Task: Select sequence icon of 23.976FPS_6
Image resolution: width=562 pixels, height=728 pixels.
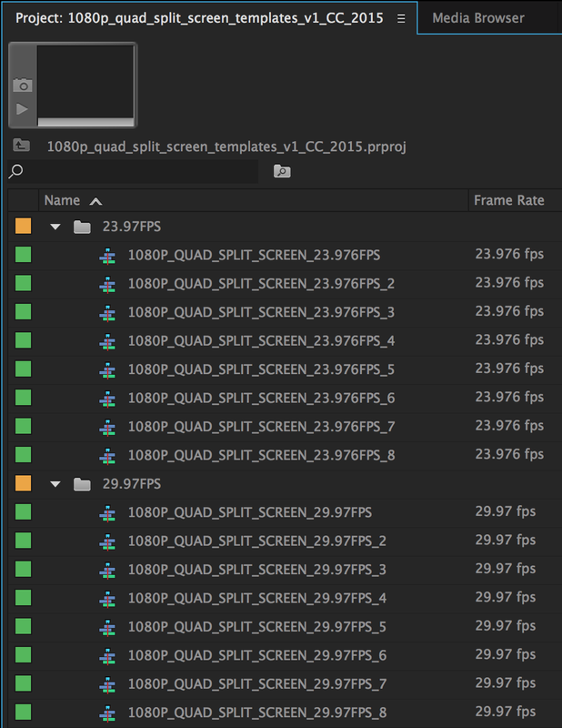Action: [107, 399]
